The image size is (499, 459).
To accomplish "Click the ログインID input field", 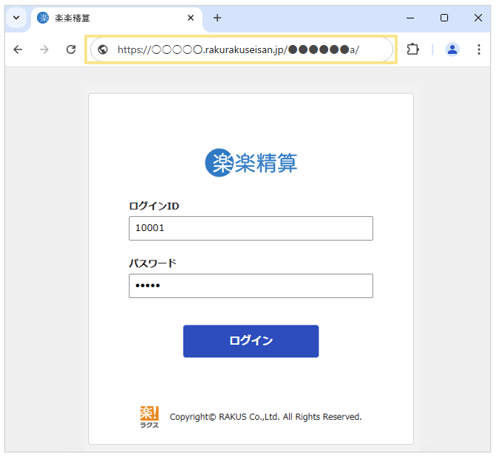I will click(x=251, y=228).
